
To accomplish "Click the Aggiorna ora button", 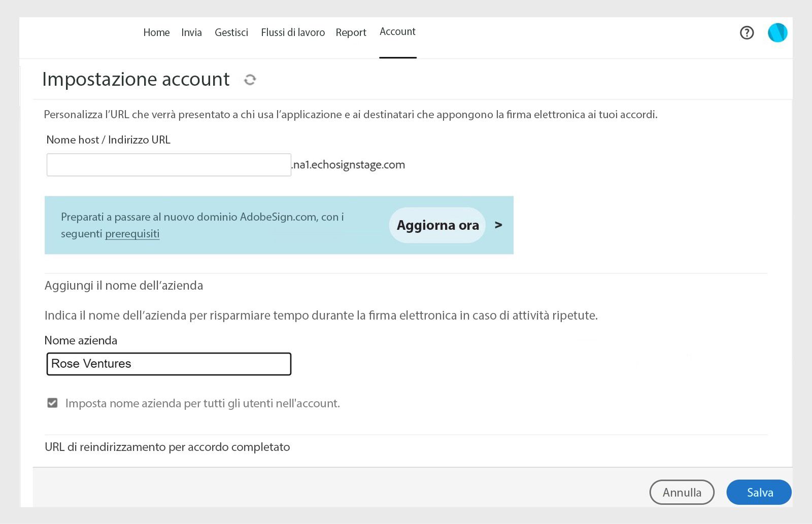I will pyautogui.click(x=437, y=225).
